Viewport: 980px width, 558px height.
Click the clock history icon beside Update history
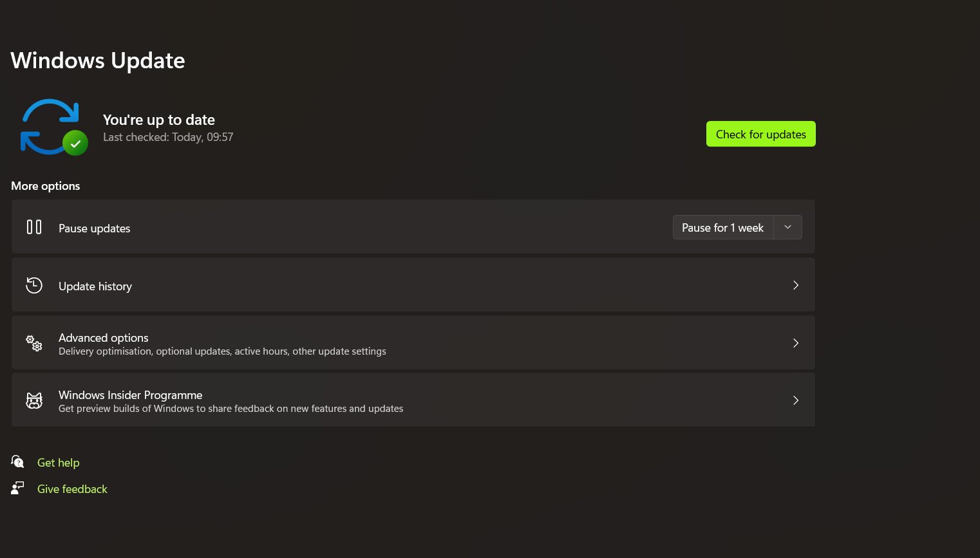[34, 285]
